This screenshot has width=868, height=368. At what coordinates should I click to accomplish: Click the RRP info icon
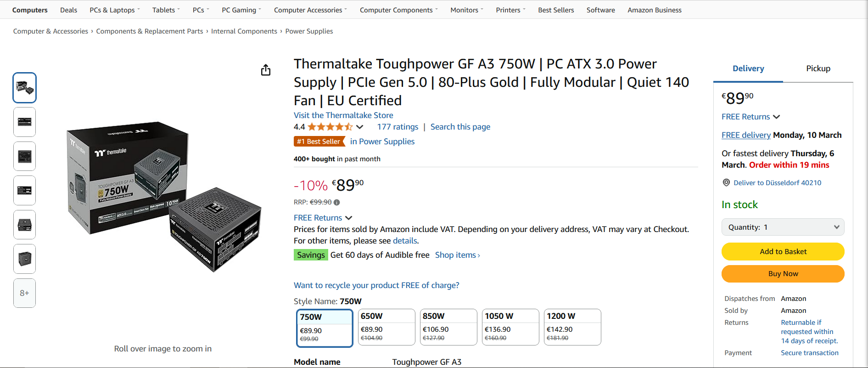337,202
